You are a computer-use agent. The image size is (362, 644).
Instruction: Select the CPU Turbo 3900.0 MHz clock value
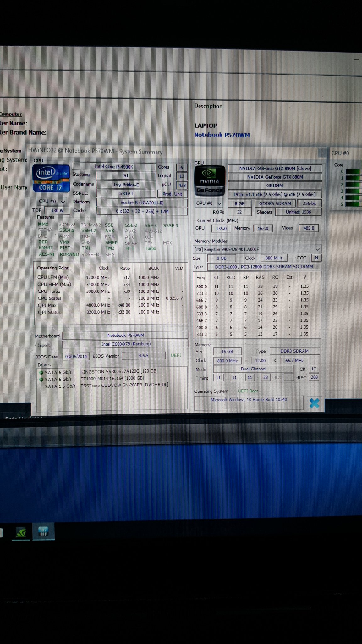tap(98, 291)
